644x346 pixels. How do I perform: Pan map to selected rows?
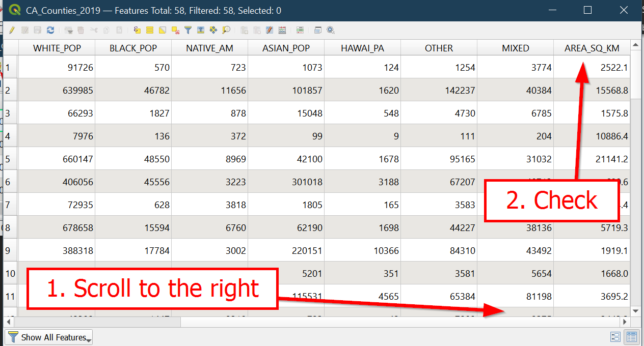tap(213, 31)
